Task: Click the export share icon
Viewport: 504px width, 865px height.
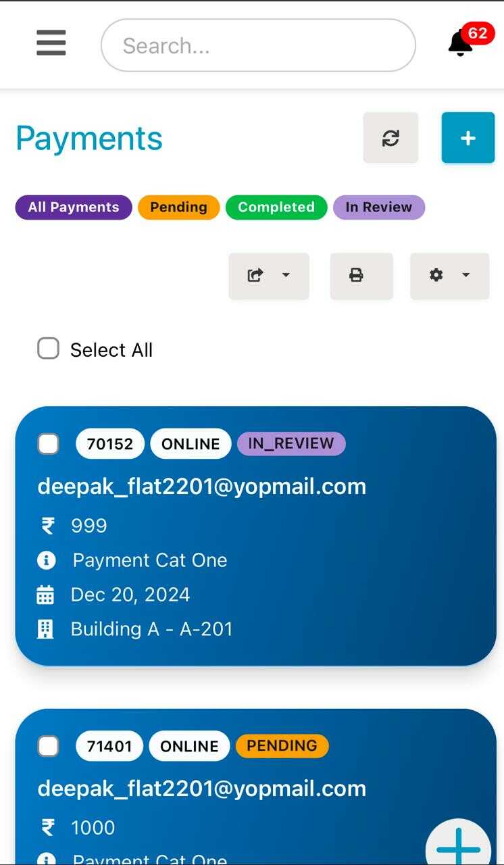Action: [x=255, y=275]
